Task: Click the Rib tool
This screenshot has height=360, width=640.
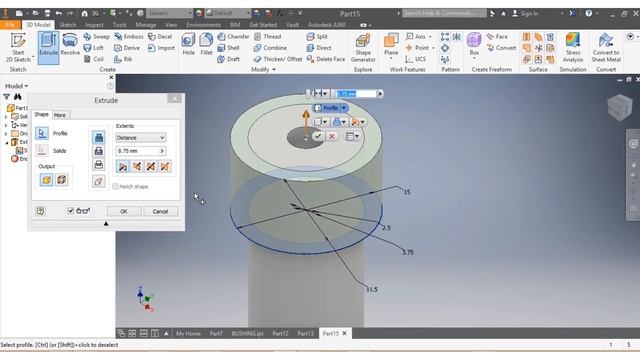Action: (123, 59)
